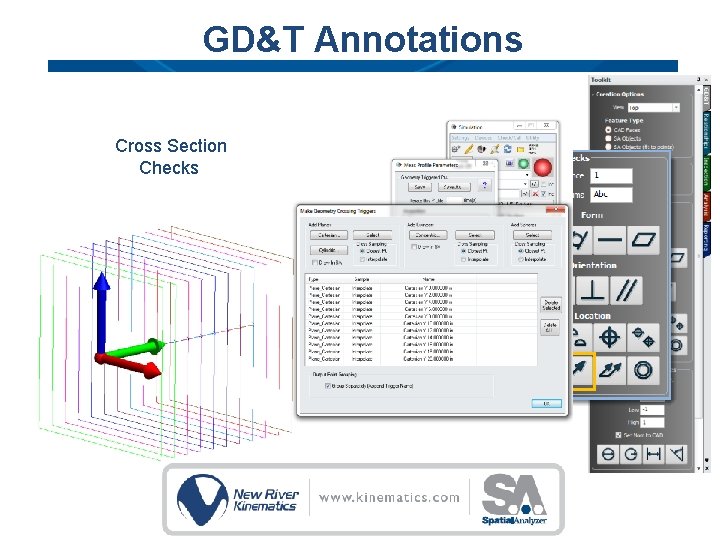Select the Symmetry icon with two crosshair circles

pyautogui.click(x=643, y=338)
